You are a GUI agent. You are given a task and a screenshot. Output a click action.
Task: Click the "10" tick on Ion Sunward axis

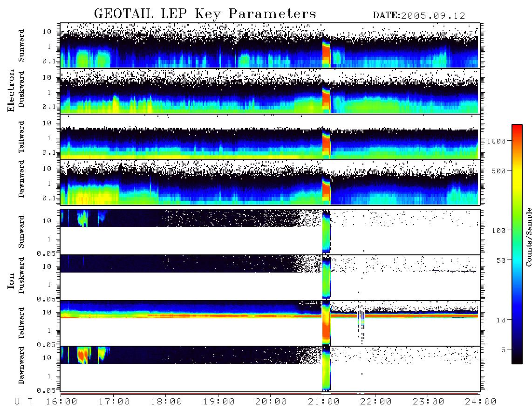click(x=47, y=221)
